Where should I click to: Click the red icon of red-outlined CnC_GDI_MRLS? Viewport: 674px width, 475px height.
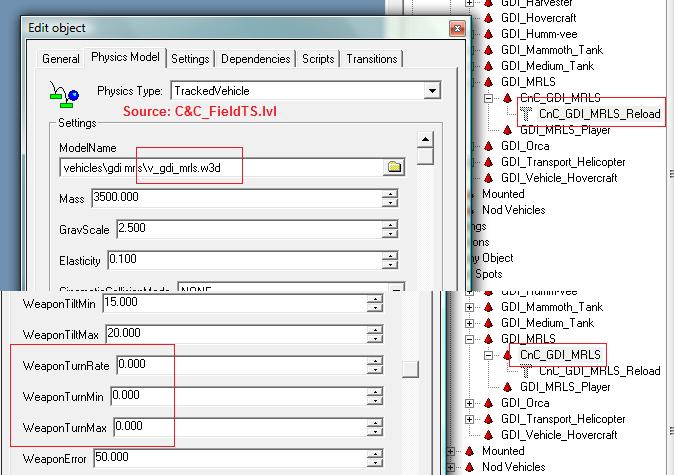pyautogui.click(x=508, y=354)
